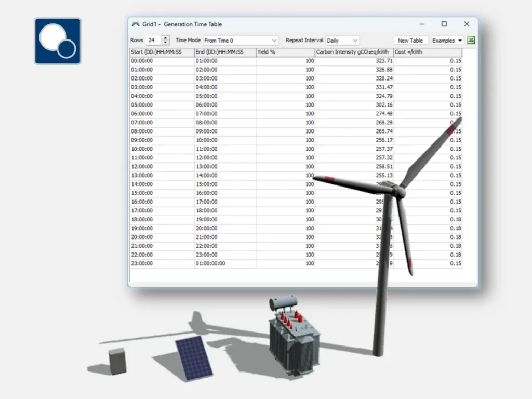Click the Carbon Intensity gCO2eq/kWh column header
The width and height of the screenshot is (532, 399).
(353, 52)
